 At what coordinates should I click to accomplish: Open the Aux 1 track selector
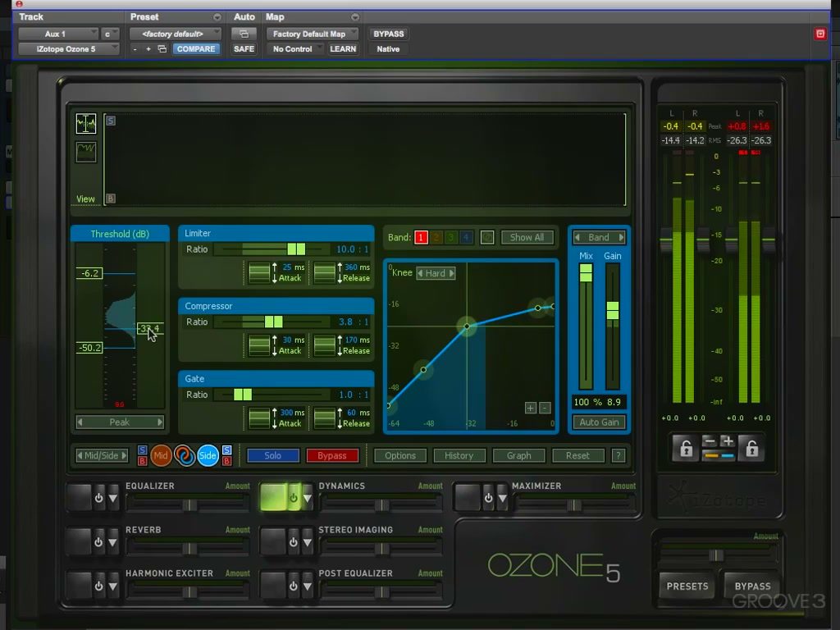58,34
